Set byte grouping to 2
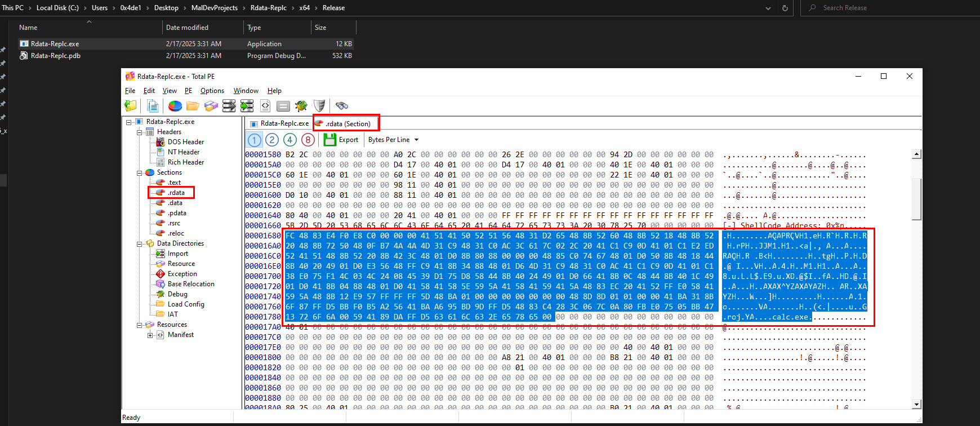This screenshot has width=980, height=426. [x=272, y=140]
